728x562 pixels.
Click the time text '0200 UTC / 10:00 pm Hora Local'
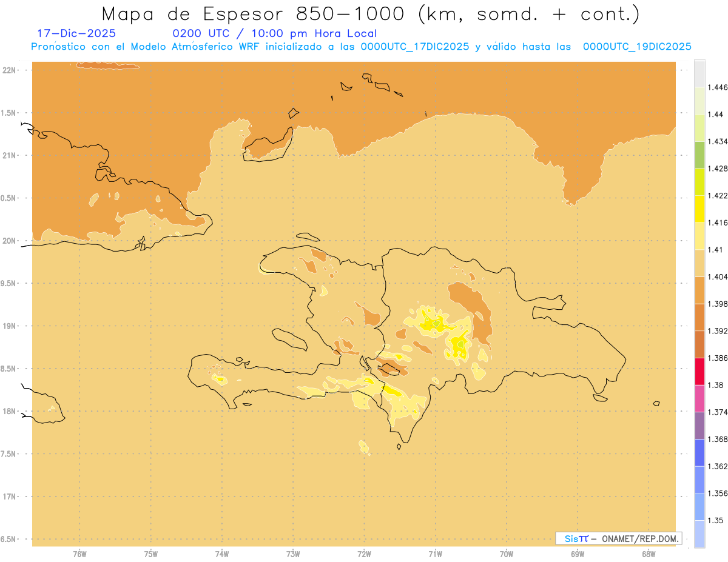(x=274, y=33)
